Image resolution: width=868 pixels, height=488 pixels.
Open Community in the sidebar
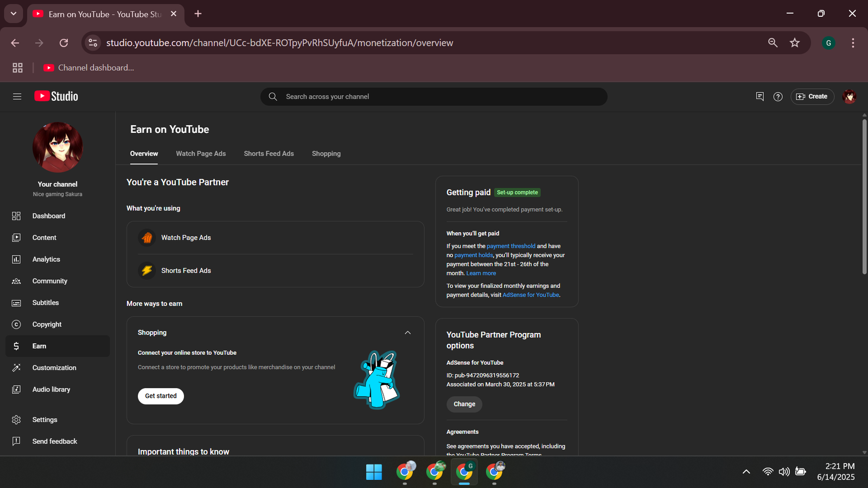pyautogui.click(x=58, y=281)
